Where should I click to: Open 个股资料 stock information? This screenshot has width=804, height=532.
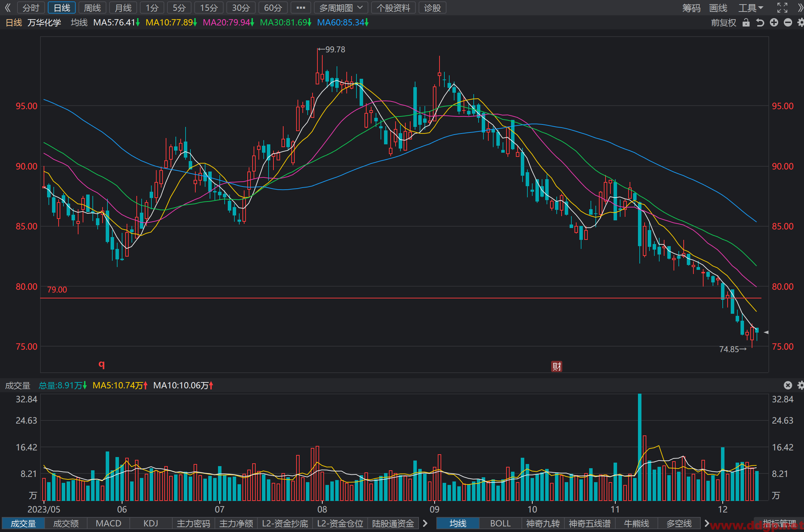[x=393, y=8]
